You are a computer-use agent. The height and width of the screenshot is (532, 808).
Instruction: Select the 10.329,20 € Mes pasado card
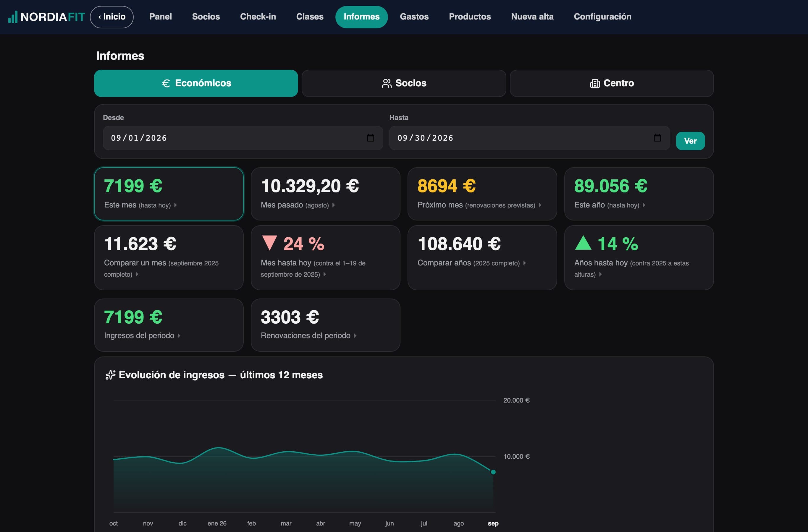(x=325, y=194)
